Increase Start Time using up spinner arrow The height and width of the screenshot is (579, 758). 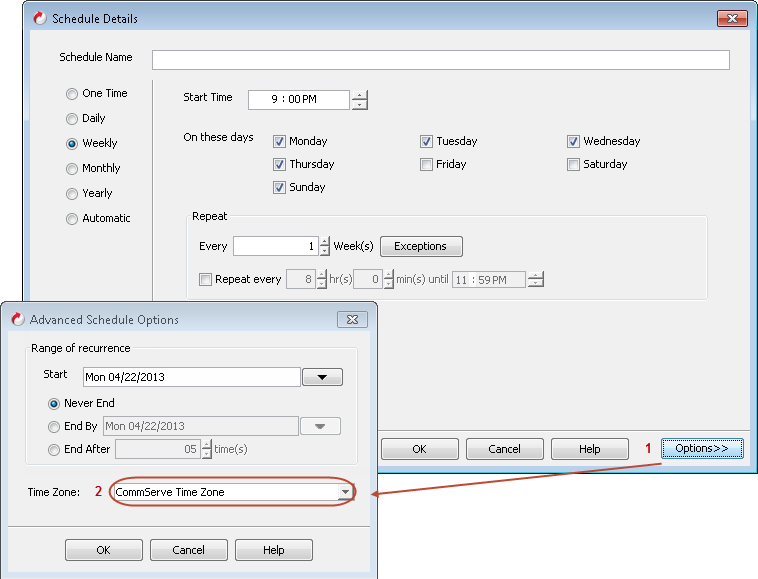click(x=360, y=95)
